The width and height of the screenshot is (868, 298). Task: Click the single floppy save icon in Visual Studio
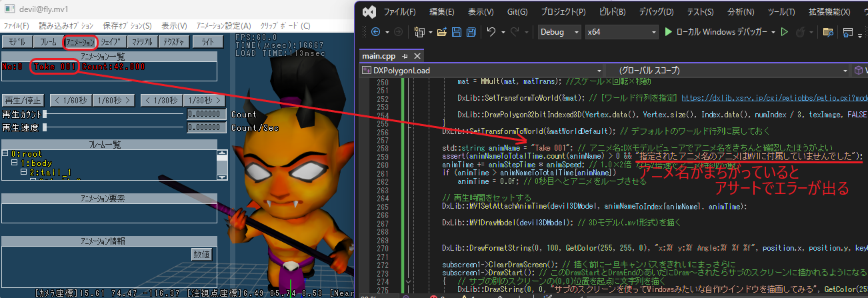tap(457, 32)
